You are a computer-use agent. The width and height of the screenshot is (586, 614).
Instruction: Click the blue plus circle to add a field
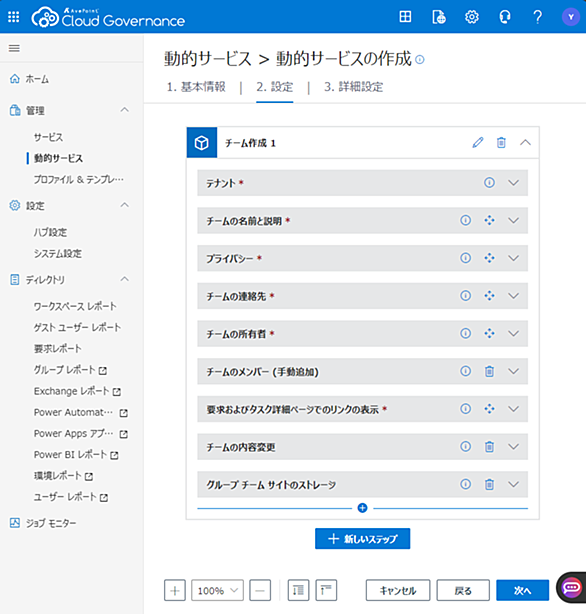tap(362, 508)
